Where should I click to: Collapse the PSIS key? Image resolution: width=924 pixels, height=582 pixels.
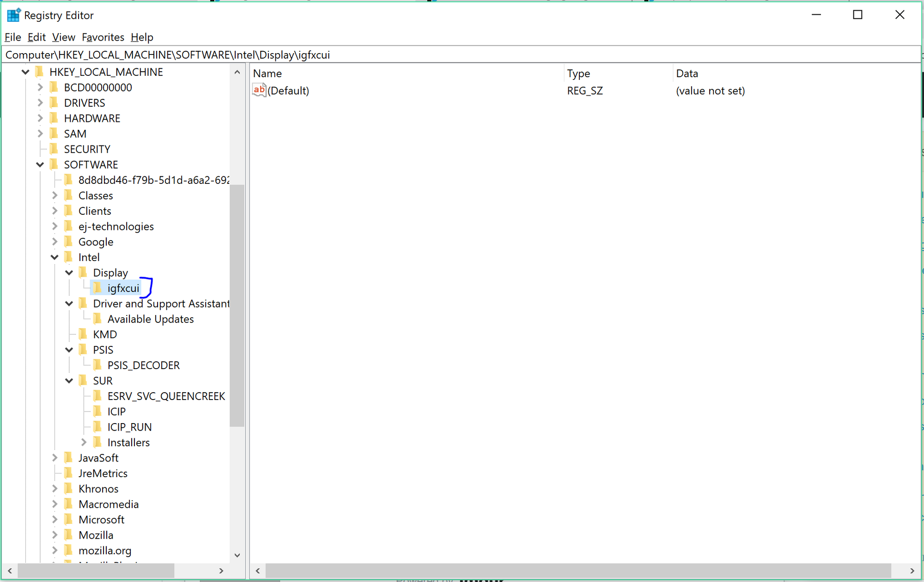(69, 350)
